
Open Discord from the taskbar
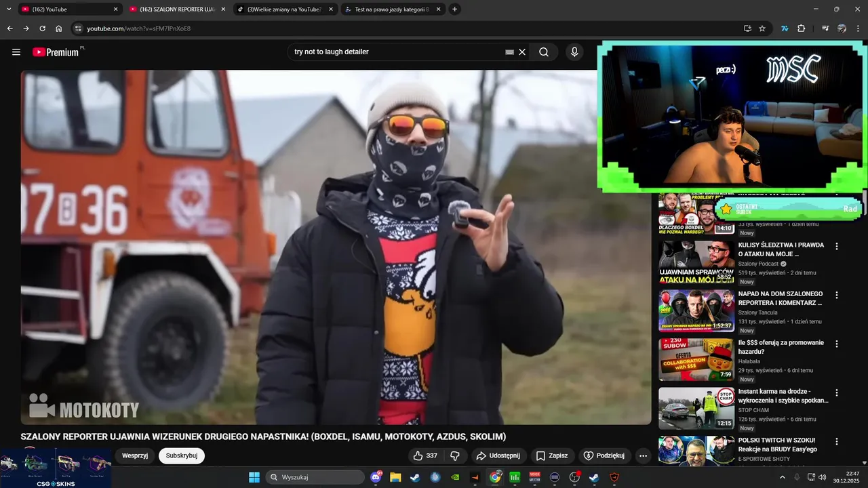click(376, 477)
